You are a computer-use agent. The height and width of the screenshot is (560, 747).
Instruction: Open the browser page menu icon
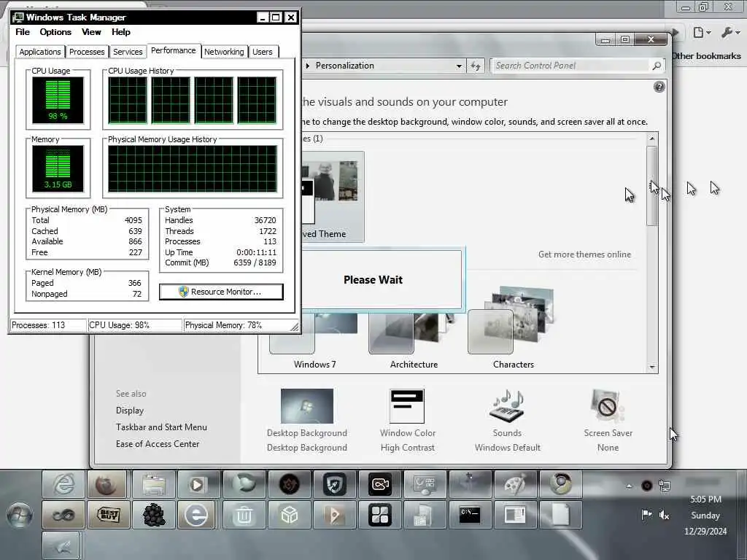coord(702,32)
